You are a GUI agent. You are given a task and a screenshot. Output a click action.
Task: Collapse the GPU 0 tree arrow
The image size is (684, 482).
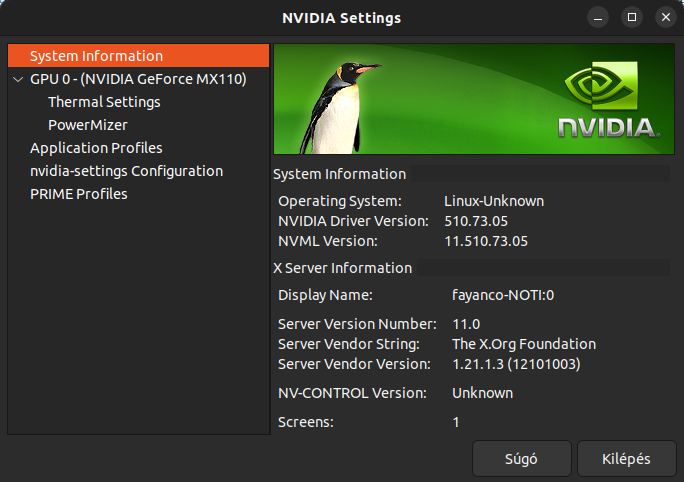coord(18,79)
